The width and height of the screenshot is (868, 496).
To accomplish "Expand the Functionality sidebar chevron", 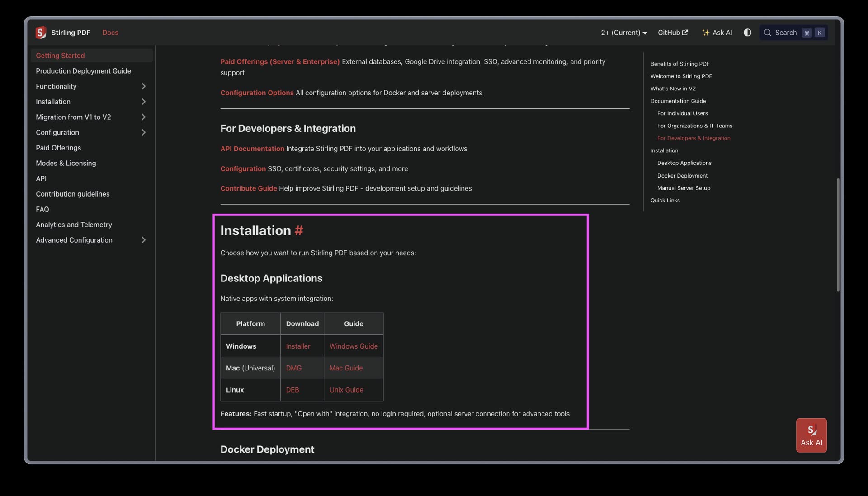I will [143, 86].
